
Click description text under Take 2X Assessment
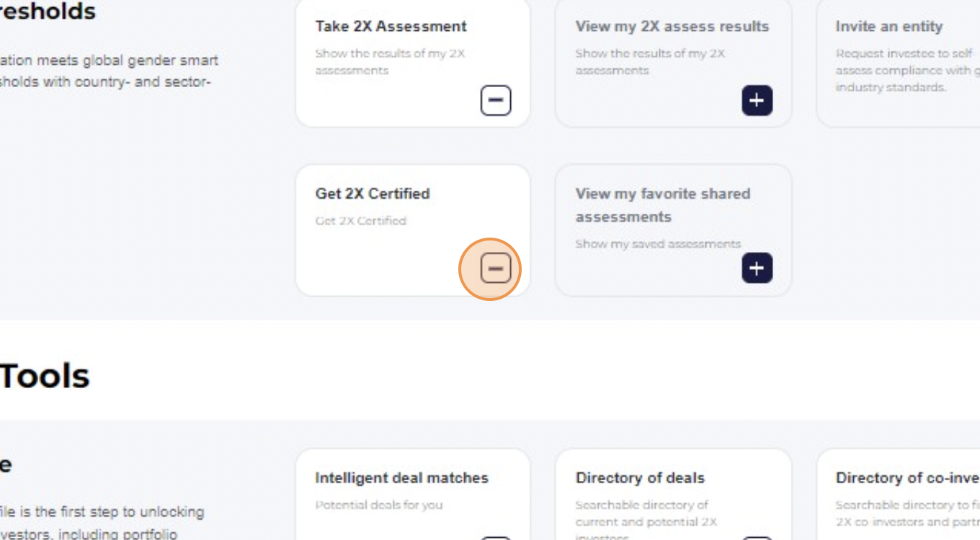(390, 62)
